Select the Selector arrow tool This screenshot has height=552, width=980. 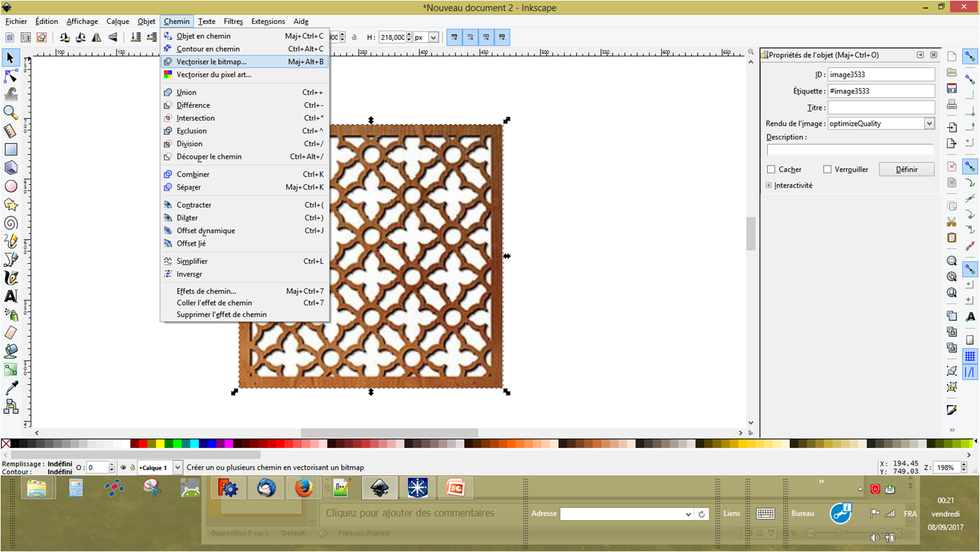click(x=10, y=58)
